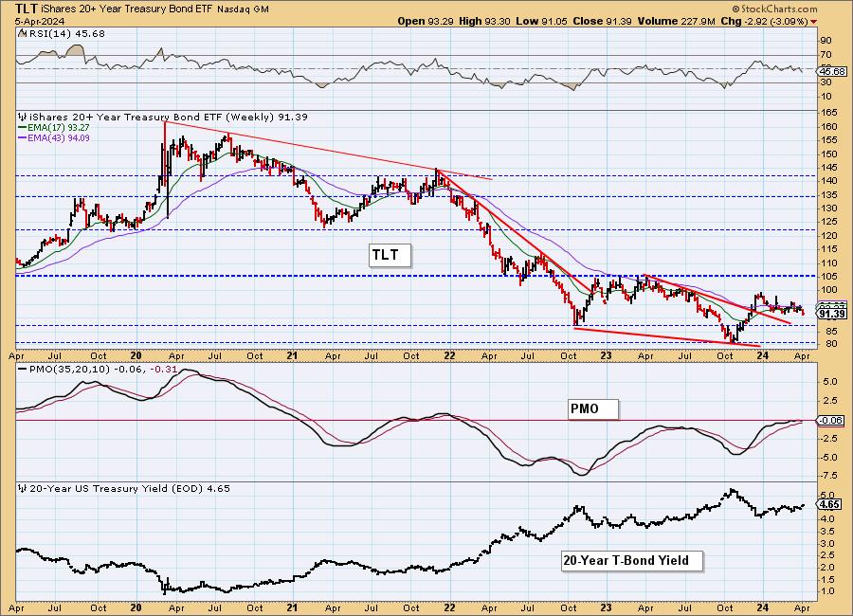853x616 pixels.
Task: Click the -7.5 level on the PMO axis
Action: click(829, 476)
